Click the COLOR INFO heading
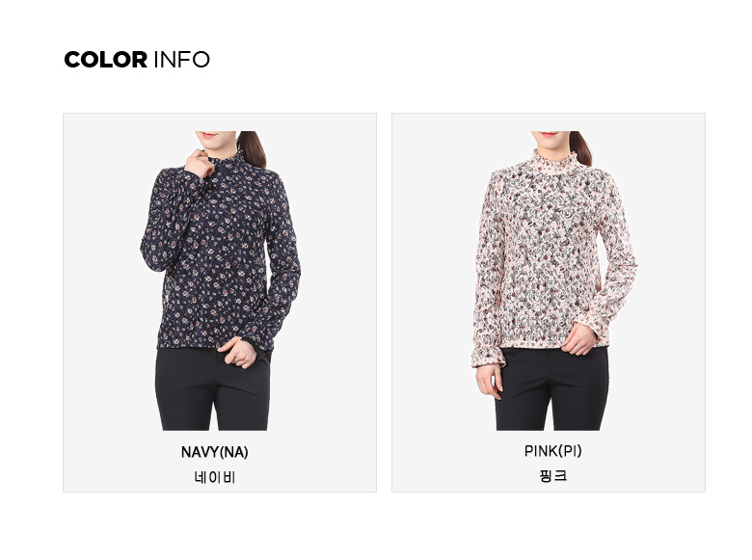752x560 pixels. [x=137, y=60]
